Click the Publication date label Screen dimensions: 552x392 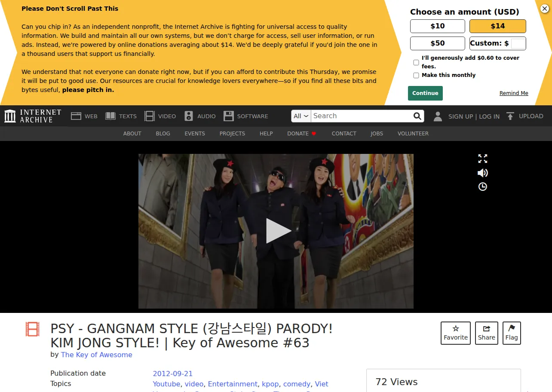point(78,373)
